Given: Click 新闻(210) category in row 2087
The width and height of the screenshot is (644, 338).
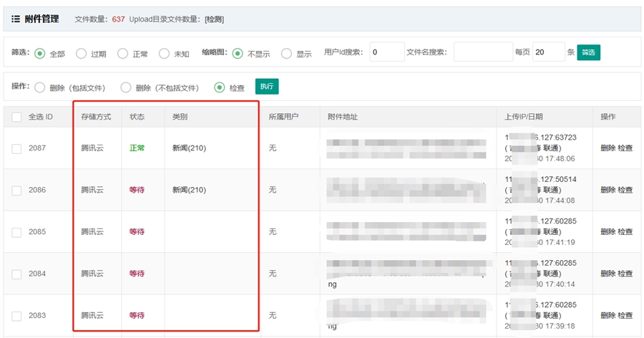Looking at the screenshot, I should pyautogui.click(x=189, y=148).
